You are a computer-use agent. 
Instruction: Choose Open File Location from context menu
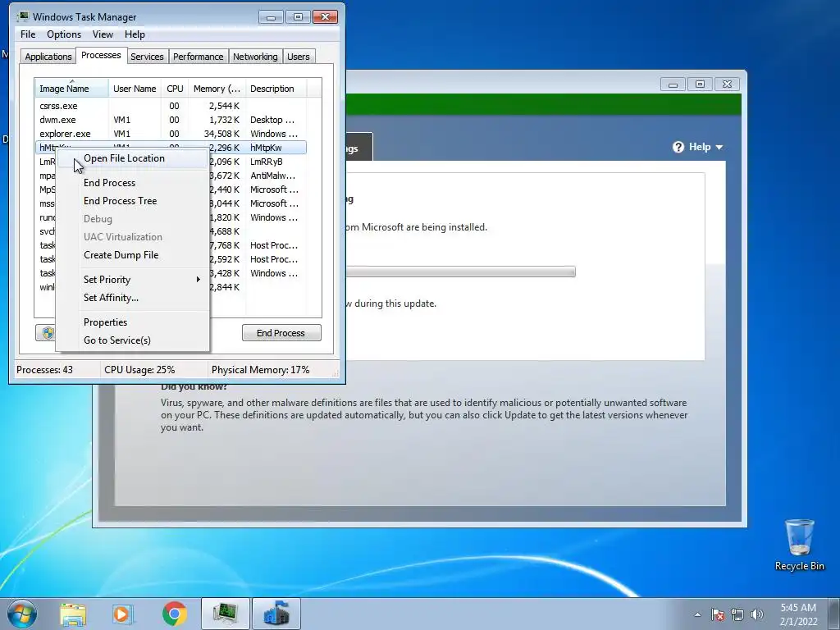tap(132, 158)
